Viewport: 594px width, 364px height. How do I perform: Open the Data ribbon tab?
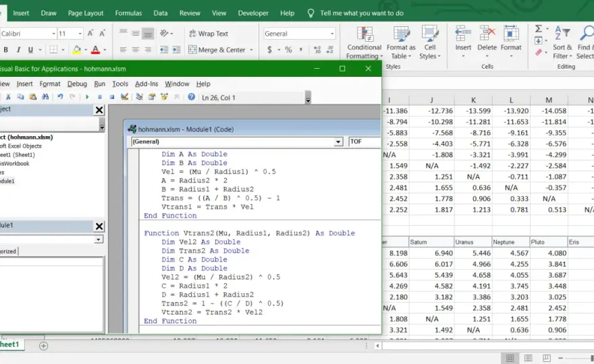[x=161, y=13]
